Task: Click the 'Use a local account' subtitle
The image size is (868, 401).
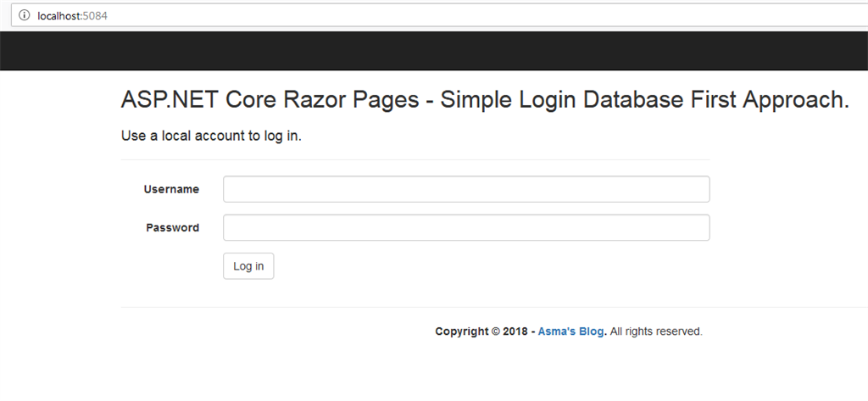Action: click(211, 136)
